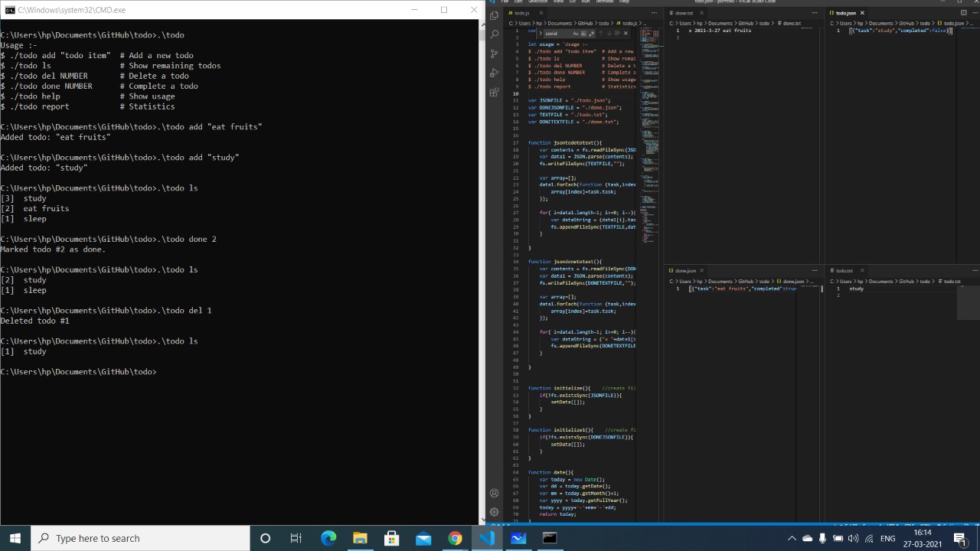This screenshot has width=980, height=551.
Task: Click the taskbar search box
Action: [140, 538]
